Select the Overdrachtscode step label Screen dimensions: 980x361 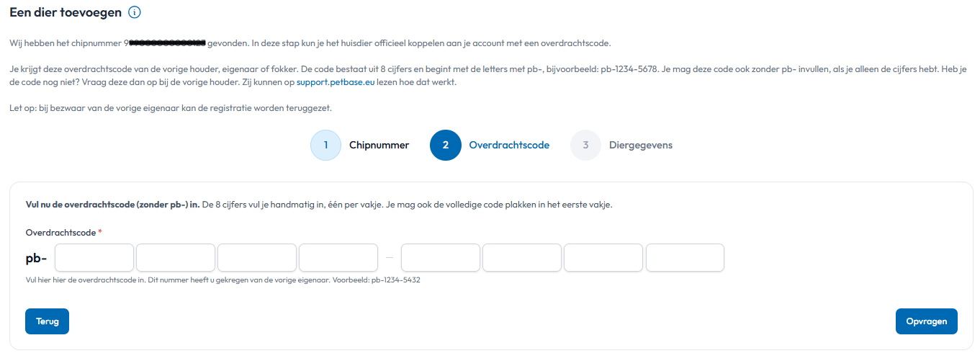[x=509, y=145]
